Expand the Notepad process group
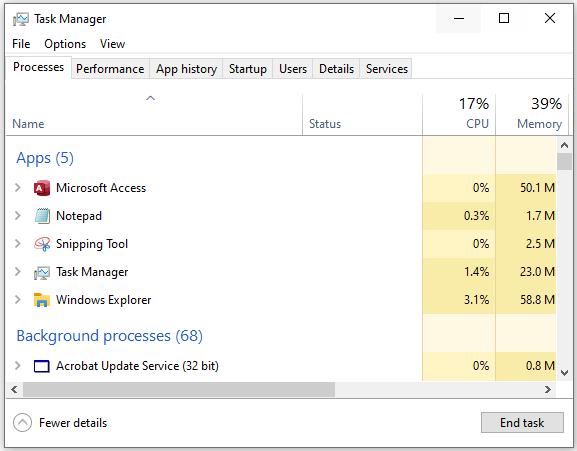 tap(17, 216)
